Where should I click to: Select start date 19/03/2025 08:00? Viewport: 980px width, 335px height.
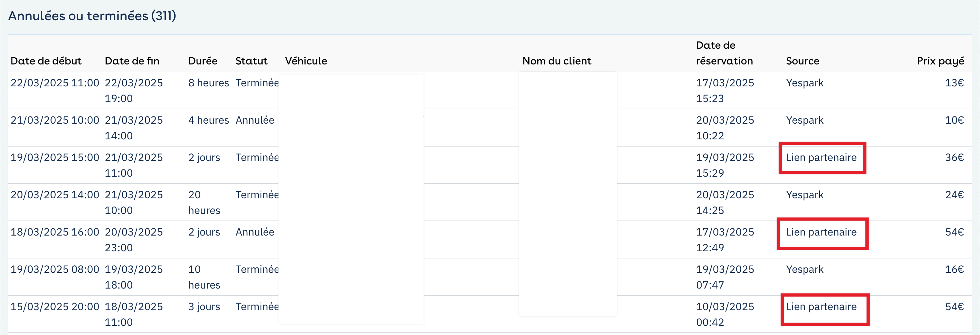(x=55, y=269)
